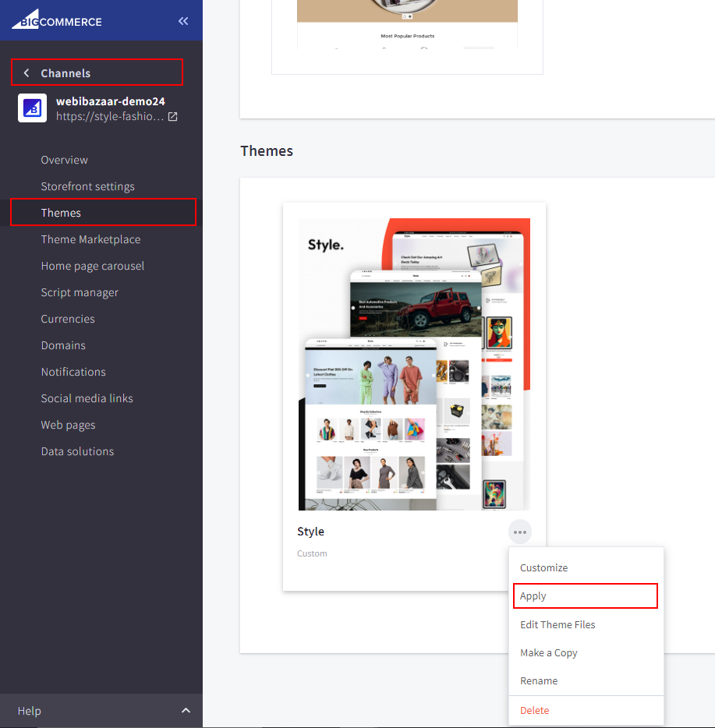
Task: Go to Theme Marketplace
Action: 90,239
